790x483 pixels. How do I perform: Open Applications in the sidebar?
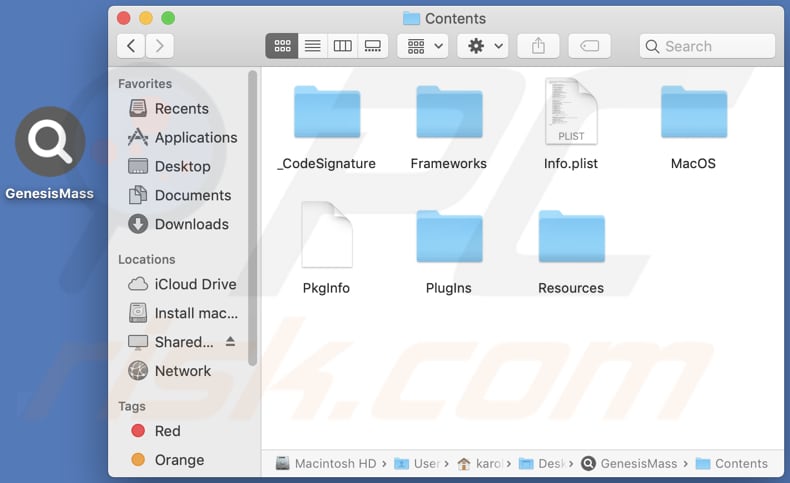click(x=182, y=137)
